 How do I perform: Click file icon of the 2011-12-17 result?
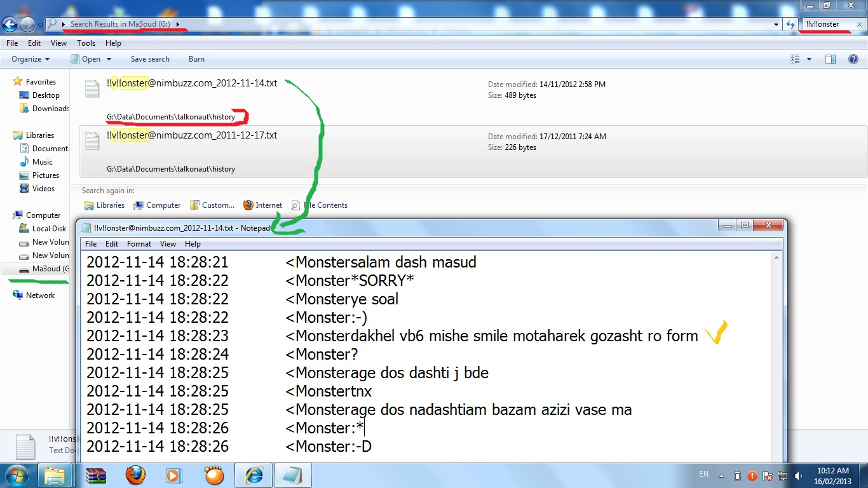(92, 141)
